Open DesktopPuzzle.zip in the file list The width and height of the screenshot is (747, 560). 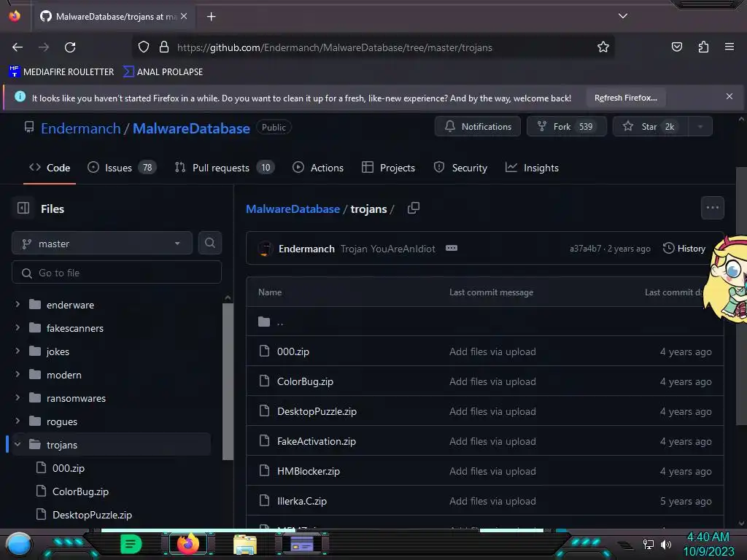point(317,411)
